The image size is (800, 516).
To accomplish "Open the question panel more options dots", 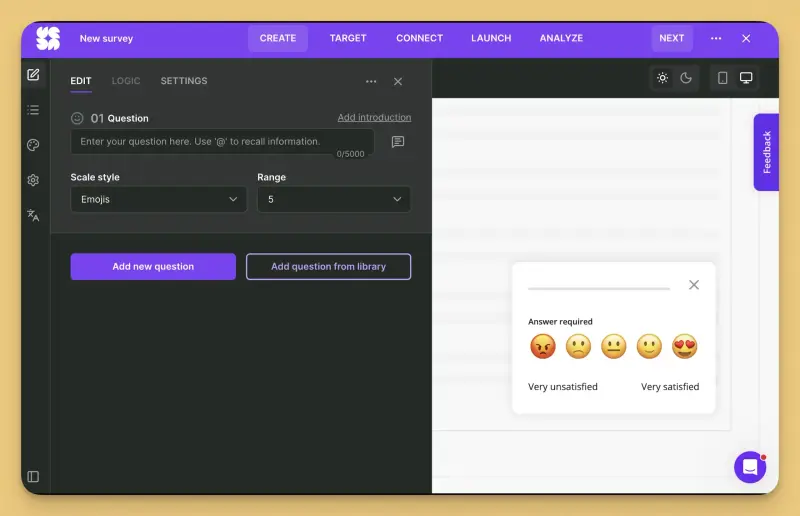I will [371, 82].
